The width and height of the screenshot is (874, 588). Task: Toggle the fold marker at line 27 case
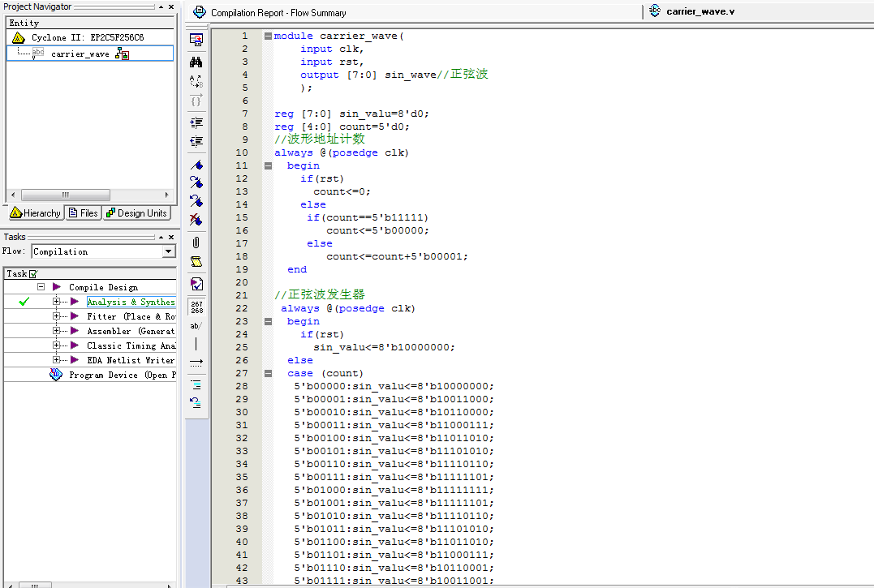[268, 373]
